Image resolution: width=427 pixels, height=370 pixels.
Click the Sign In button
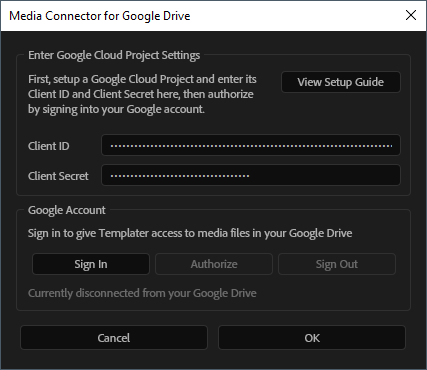[91, 264]
